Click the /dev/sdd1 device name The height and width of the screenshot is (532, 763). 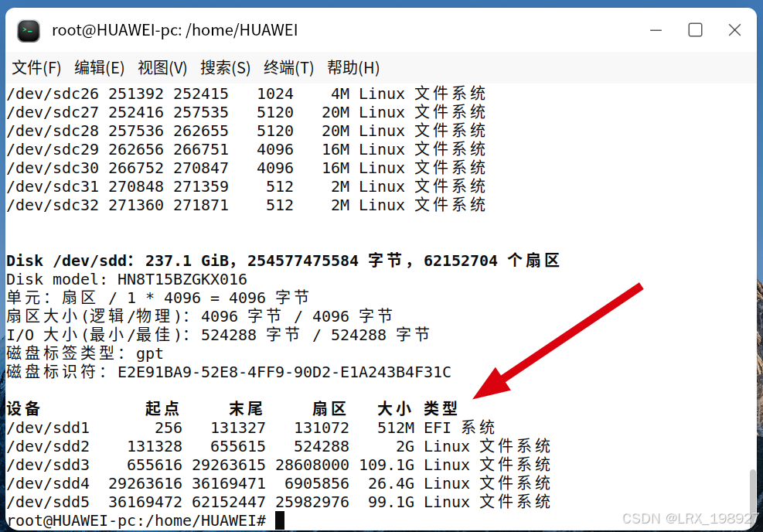pyautogui.click(x=48, y=428)
